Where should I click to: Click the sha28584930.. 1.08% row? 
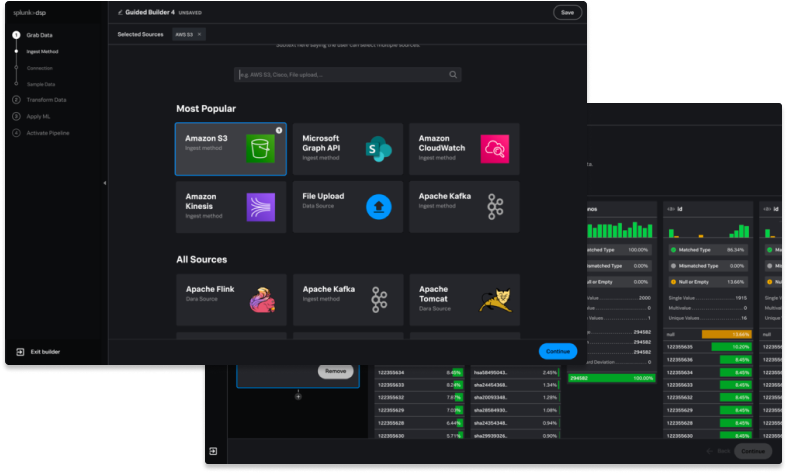pos(515,410)
